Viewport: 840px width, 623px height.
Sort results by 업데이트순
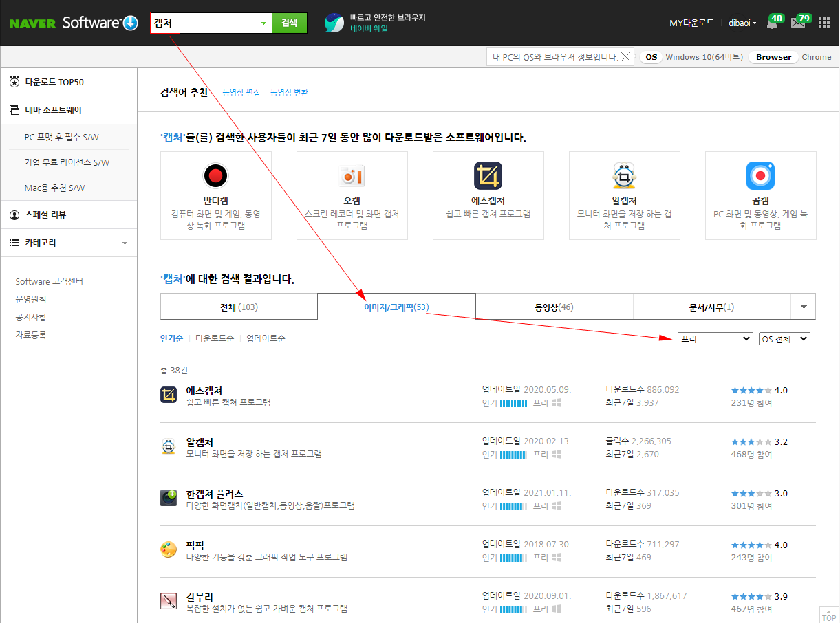pos(266,338)
